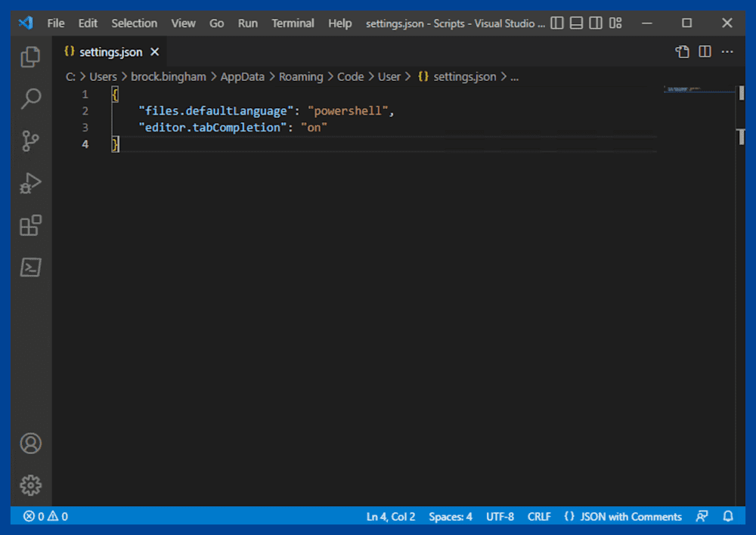This screenshot has width=756, height=535.
Task: Click Spaces: 4 indentation setting
Action: point(451,516)
